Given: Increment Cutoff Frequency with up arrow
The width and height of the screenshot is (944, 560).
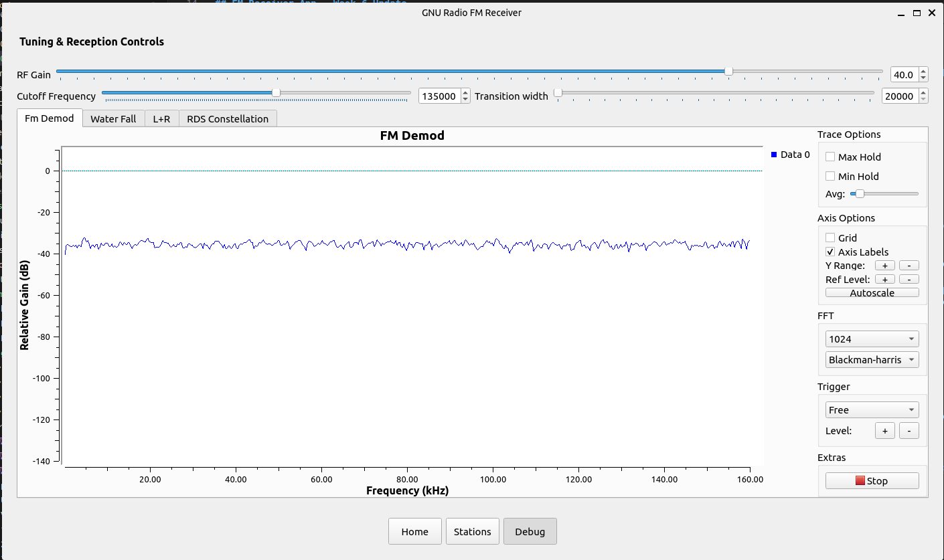Looking at the screenshot, I should tap(466, 92).
